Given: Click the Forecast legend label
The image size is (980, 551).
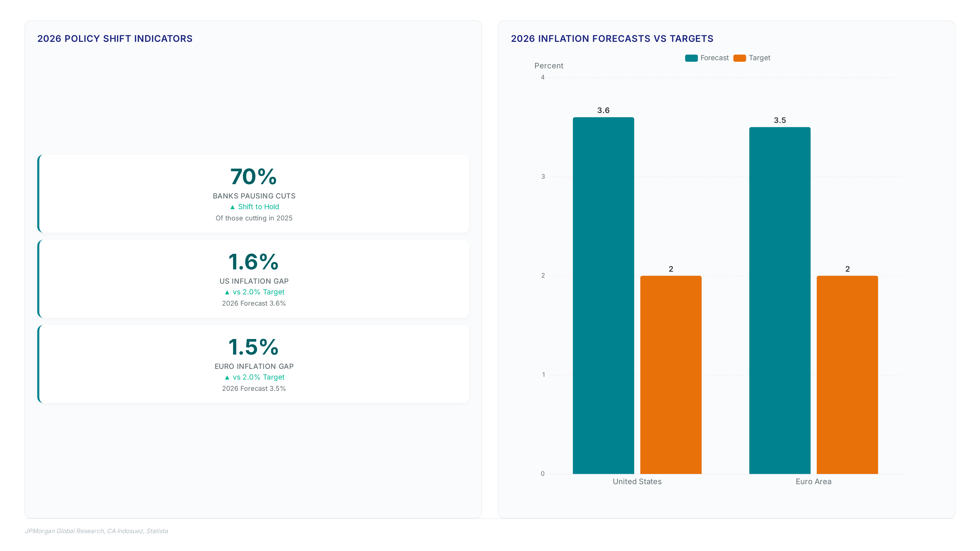Looking at the screenshot, I should click(x=715, y=58).
